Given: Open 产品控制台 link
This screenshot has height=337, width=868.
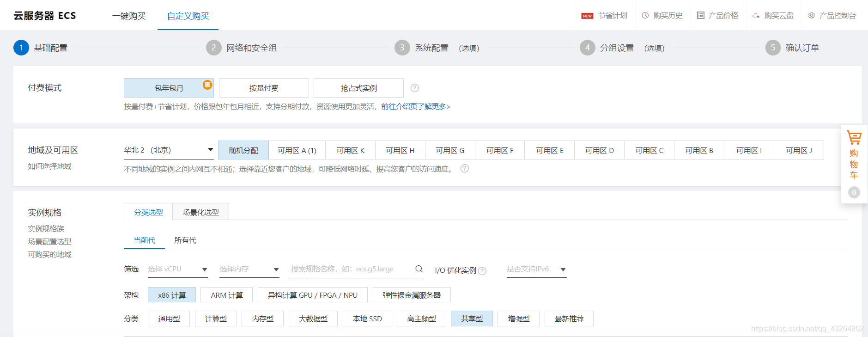Looking at the screenshot, I should click(838, 15).
